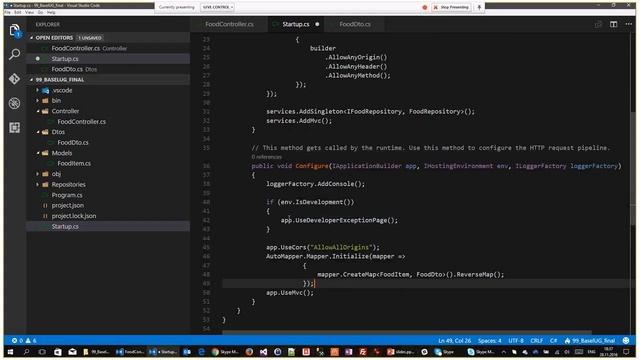640x360 pixels.
Task: Switch to the FoodDto.cs tab
Action: tap(355, 24)
